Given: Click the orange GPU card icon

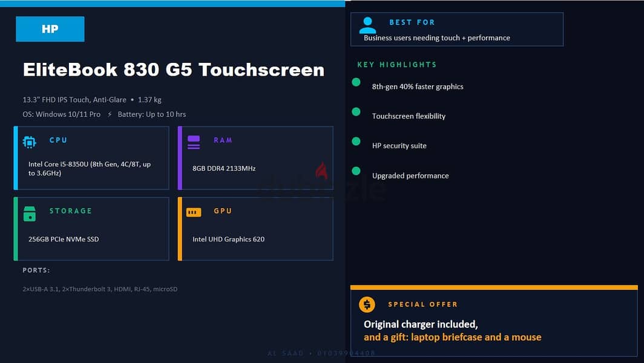Looking at the screenshot, I should [194, 212].
